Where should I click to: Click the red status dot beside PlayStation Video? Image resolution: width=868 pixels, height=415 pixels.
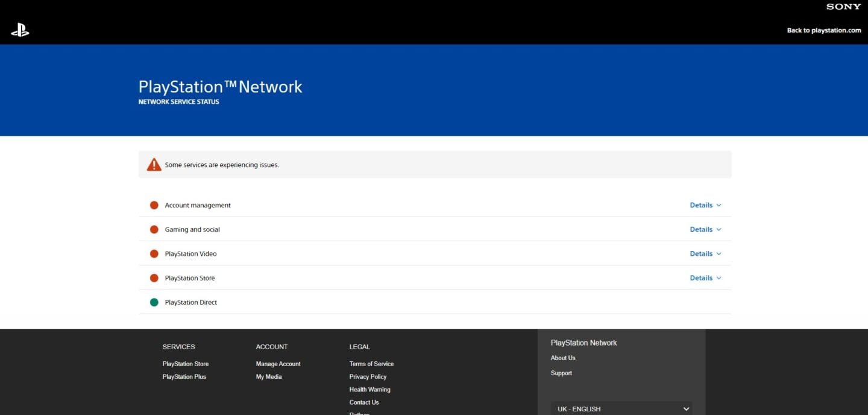[x=154, y=253]
